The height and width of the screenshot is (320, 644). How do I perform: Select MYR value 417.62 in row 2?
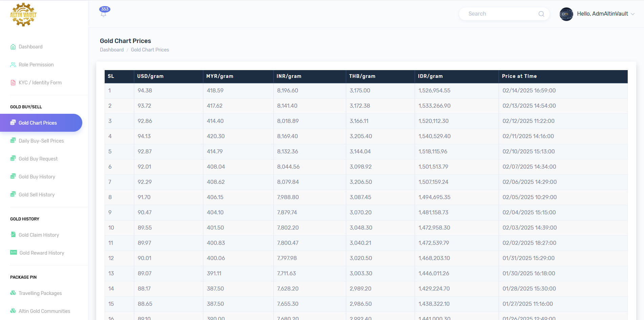215,106
